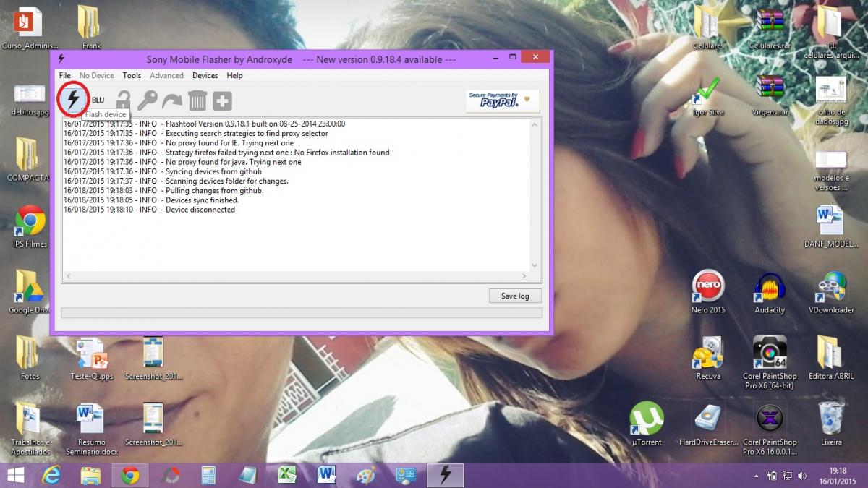Click the 'Device disconnected' log line

(149, 210)
